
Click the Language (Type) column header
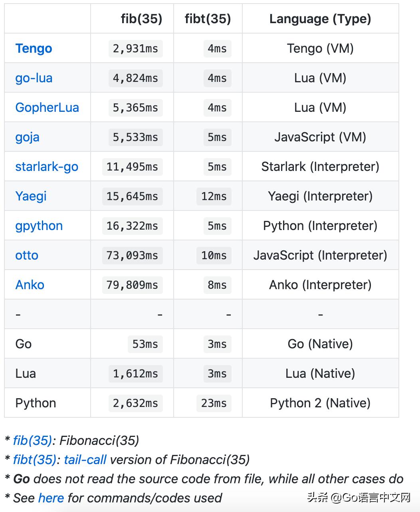pyautogui.click(x=320, y=19)
